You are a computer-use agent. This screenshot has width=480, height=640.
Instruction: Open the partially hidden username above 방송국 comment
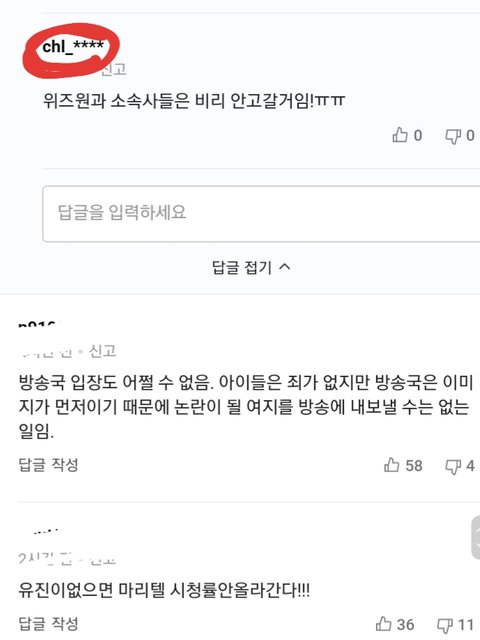[37, 325]
